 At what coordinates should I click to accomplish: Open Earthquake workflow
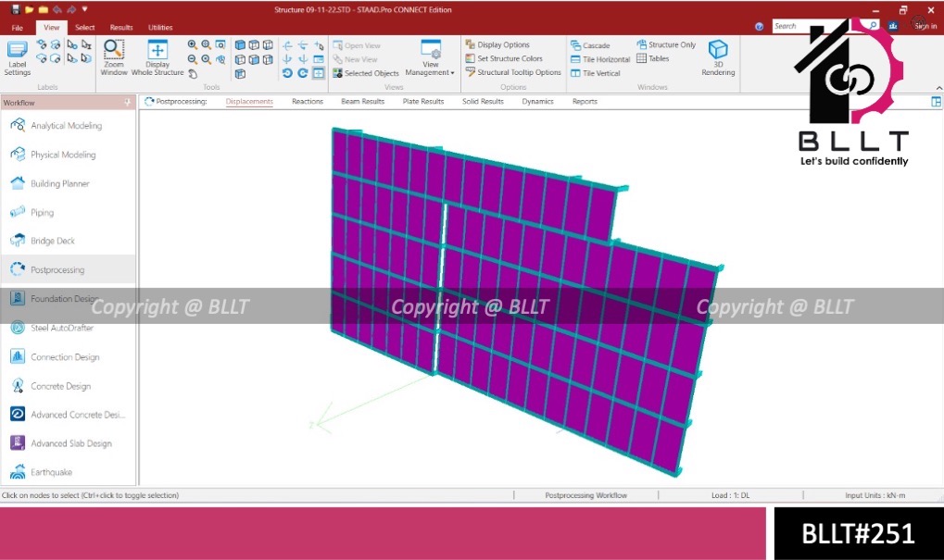(68, 472)
